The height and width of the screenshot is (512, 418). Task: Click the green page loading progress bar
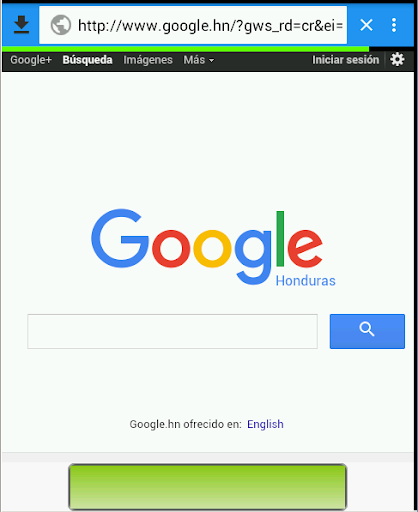[185, 49]
